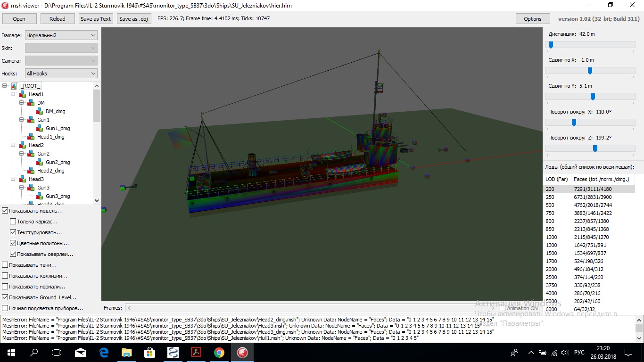Open Adobe Acrobat from the taskbar
Screen dimensions: 644x362
pos(196,352)
